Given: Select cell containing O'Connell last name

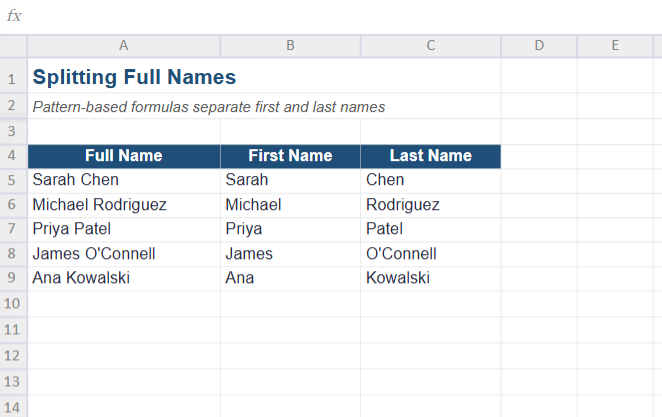Looking at the screenshot, I should 431,254.
